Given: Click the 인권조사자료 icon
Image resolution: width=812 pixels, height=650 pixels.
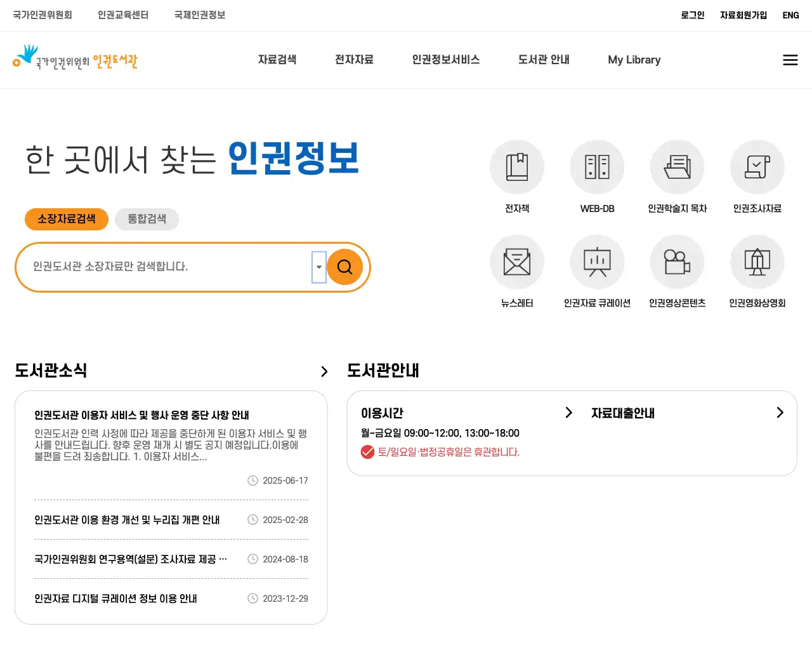Looking at the screenshot, I should coord(757,166).
